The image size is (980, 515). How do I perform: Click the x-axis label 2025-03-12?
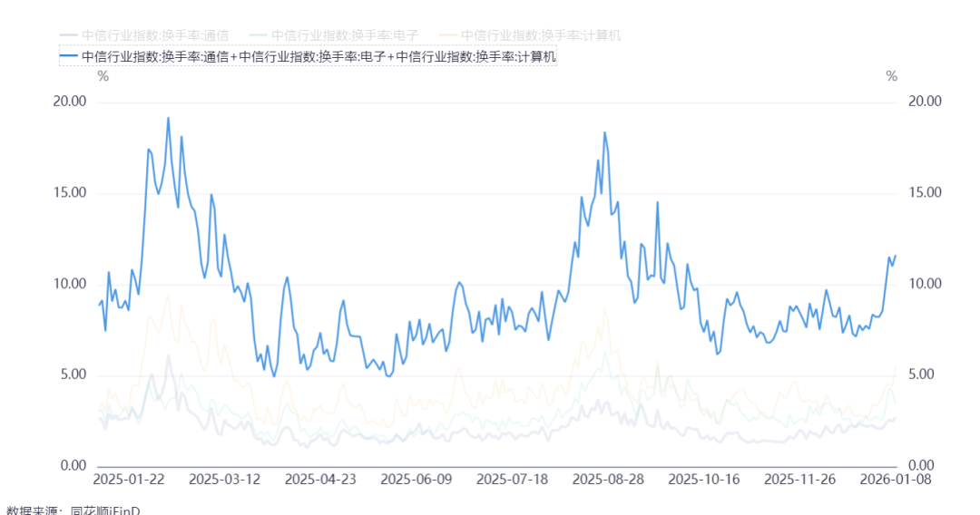(x=224, y=480)
